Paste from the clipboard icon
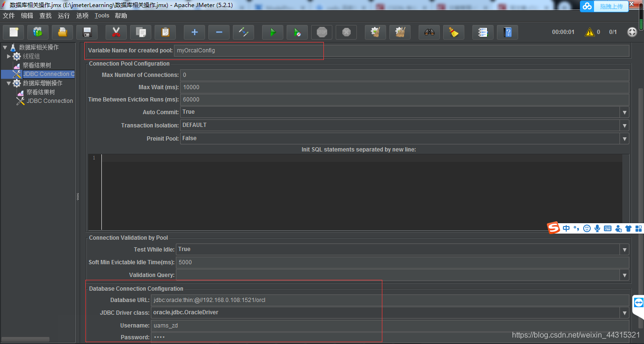This screenshot has width=644, height=344. pos(165,32)
